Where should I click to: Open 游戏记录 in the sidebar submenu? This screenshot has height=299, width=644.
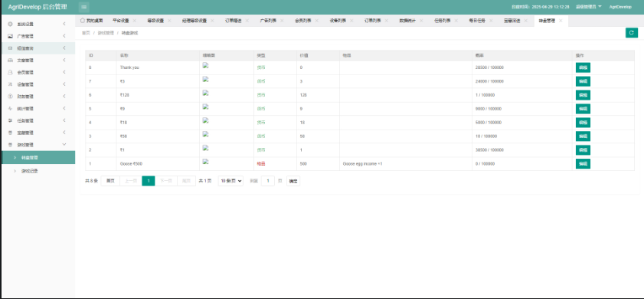[38, 171]
